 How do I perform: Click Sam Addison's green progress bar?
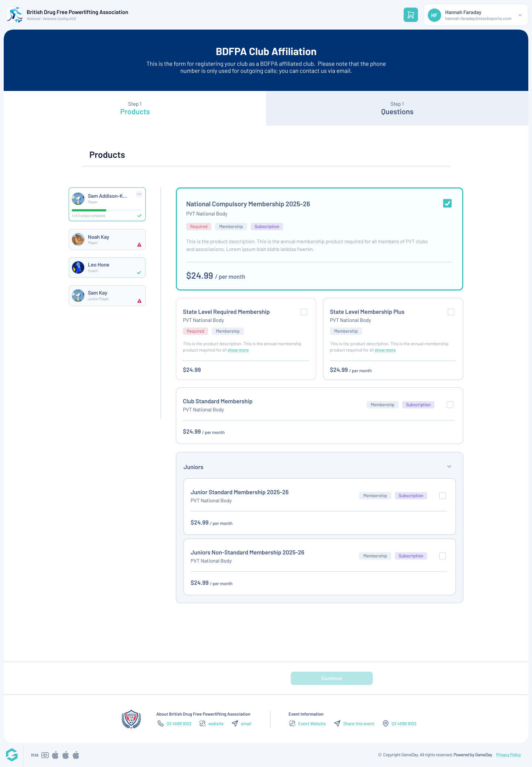(89, 210)
